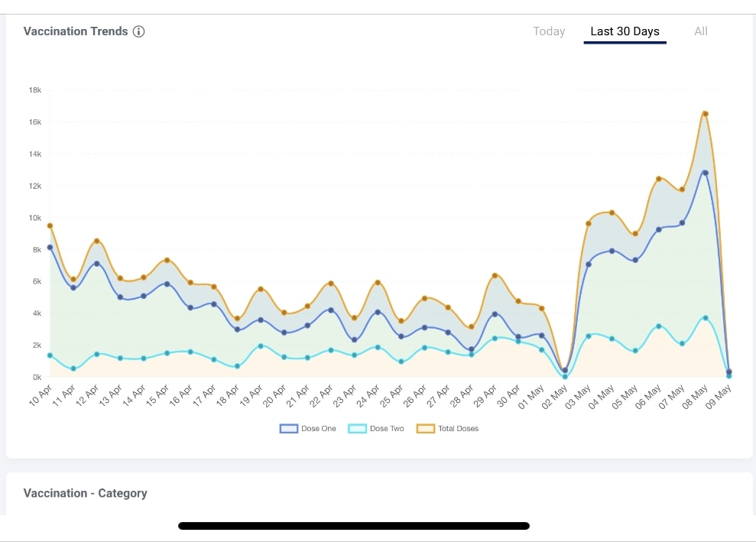Click the Total Doses point on 03 May
The image size is (756, 542).
point(589,223)
